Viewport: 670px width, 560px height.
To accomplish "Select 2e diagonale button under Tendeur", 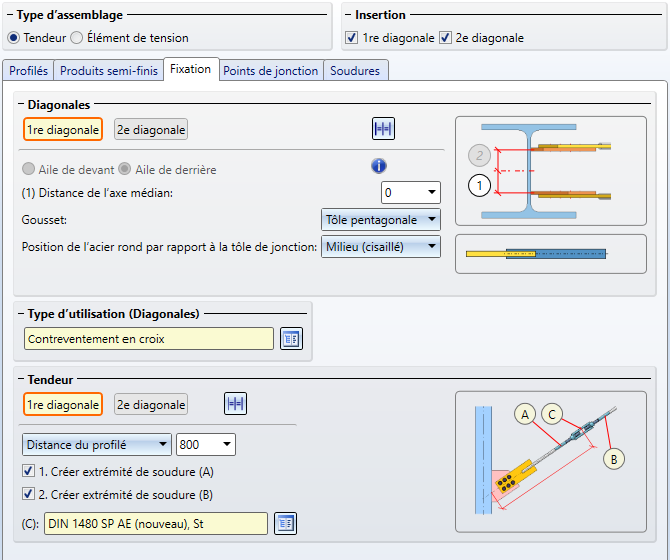I will (151, 404).
